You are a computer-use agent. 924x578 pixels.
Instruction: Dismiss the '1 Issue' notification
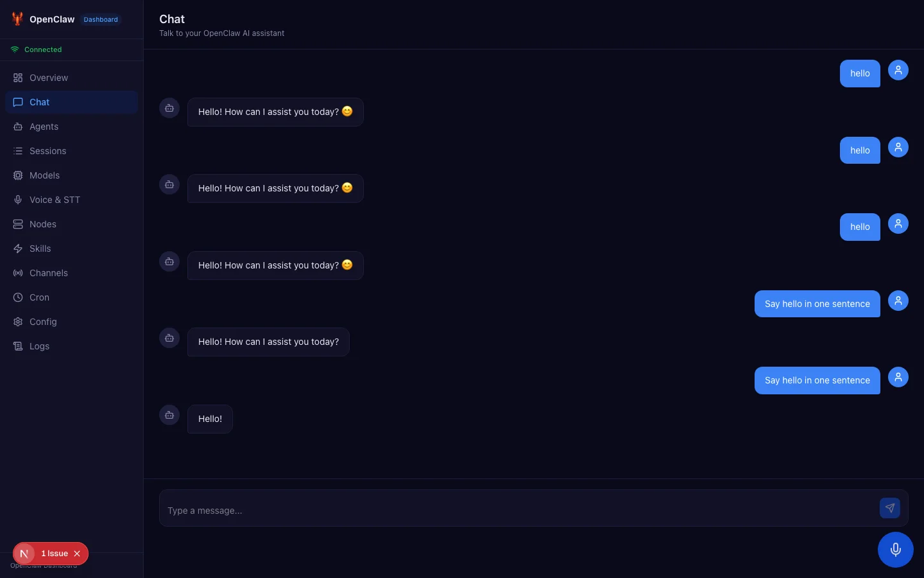(x=77, y=554)
